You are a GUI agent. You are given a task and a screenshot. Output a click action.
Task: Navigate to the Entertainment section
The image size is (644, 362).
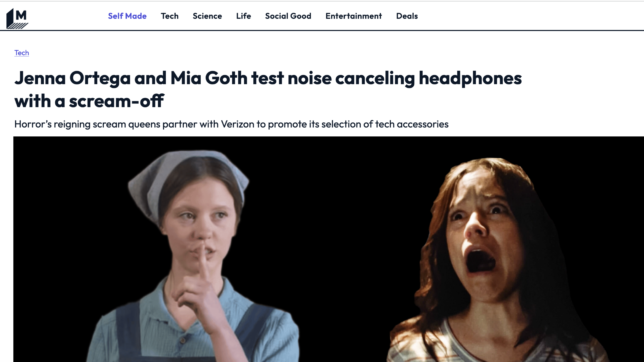coord(353,16)
